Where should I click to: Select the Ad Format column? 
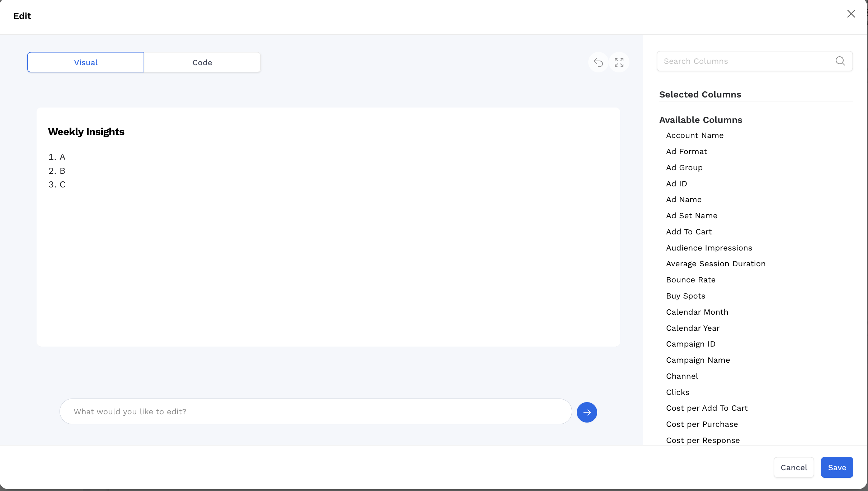pyautogui.click(x=687, y=152)
